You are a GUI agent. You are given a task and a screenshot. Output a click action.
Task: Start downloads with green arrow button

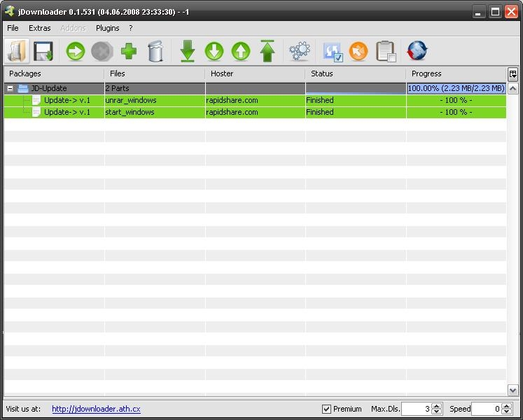tap(76, 51)
